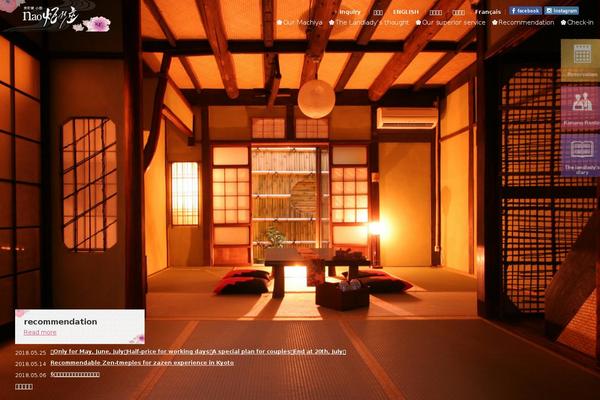Open the Instagram page button
The image size is (600, 400).
point(561,11)
